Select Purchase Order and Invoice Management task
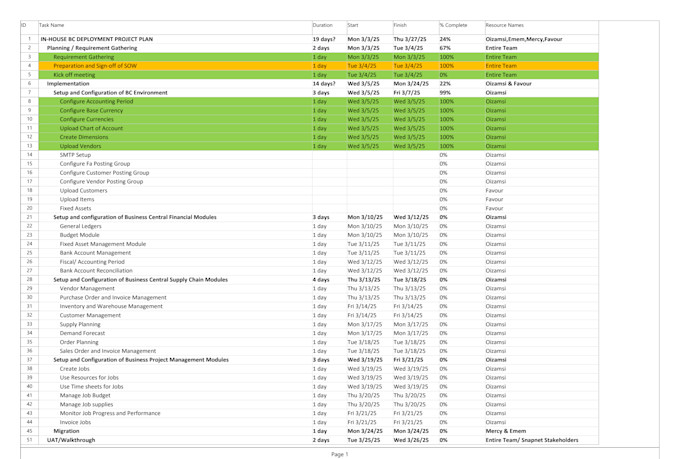 pyautogui.click(x=113, y=298)
